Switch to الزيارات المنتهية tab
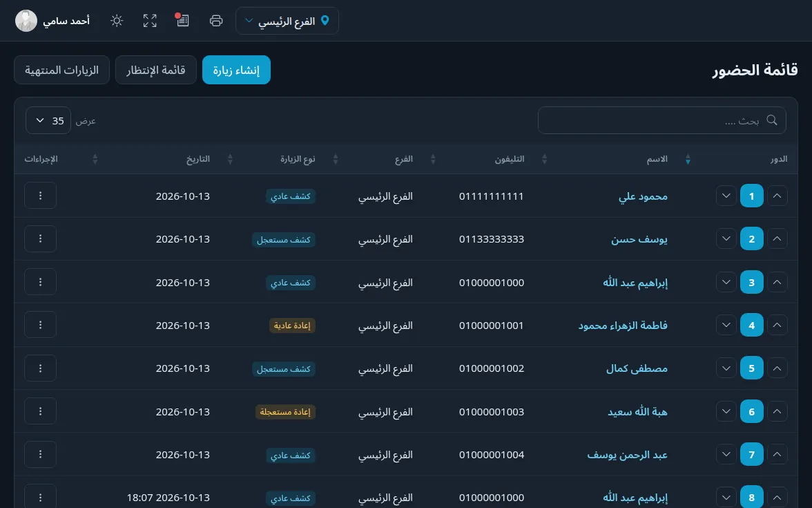Image resolution: width=812 pixels, height=508 pixels. [x=61, y=69]
